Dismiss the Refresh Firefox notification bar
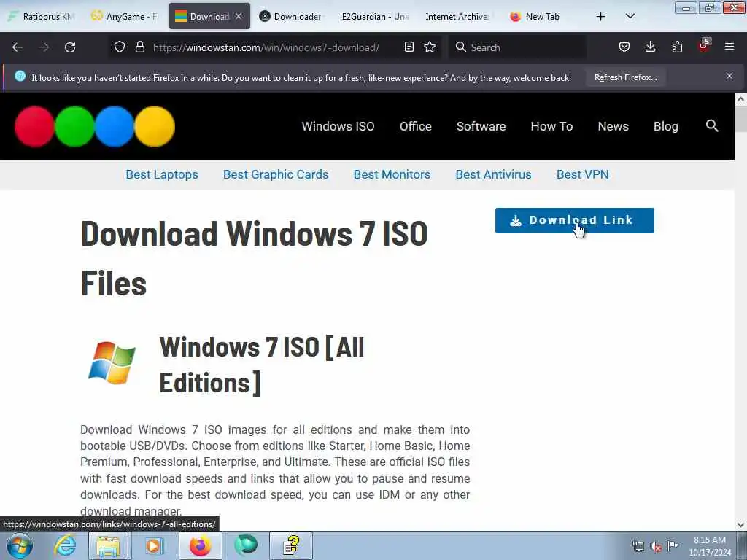 point(729,76)
